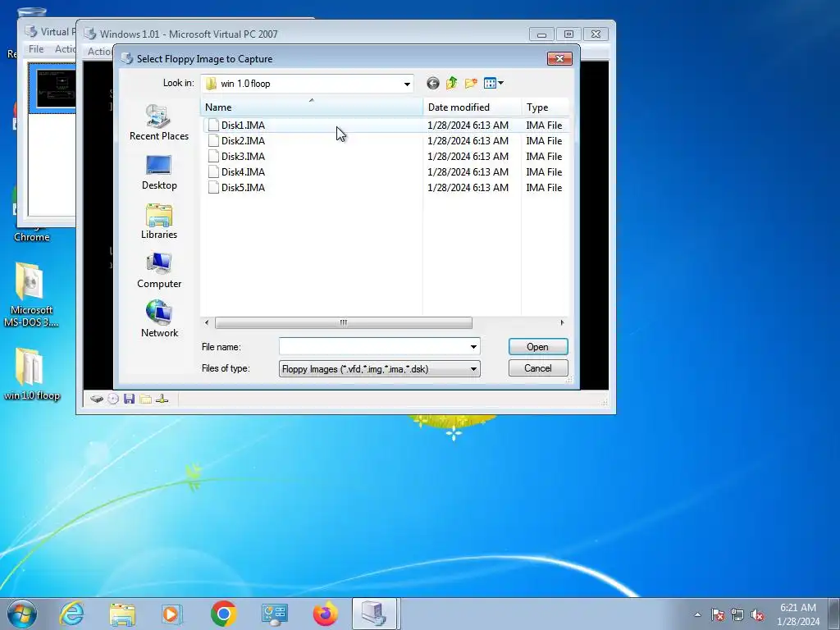Click the muted volume tray icon

757,614
